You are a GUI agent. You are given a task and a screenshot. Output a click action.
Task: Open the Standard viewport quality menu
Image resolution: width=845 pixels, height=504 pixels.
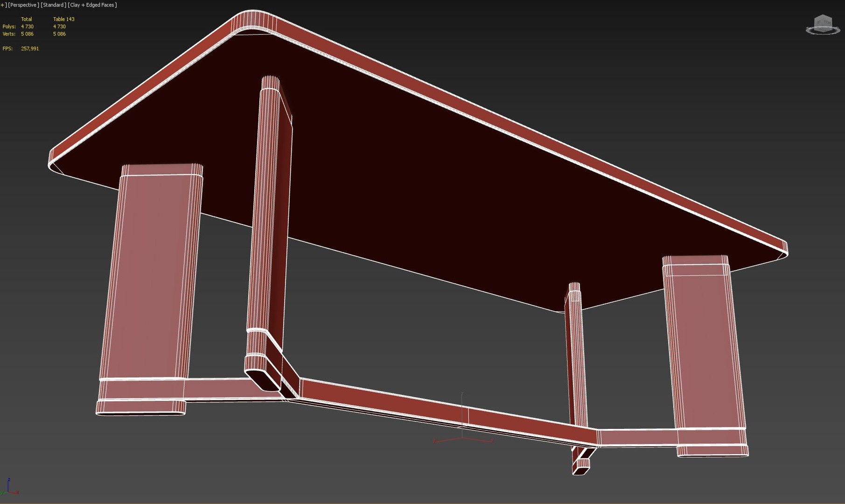click(53, 5)
